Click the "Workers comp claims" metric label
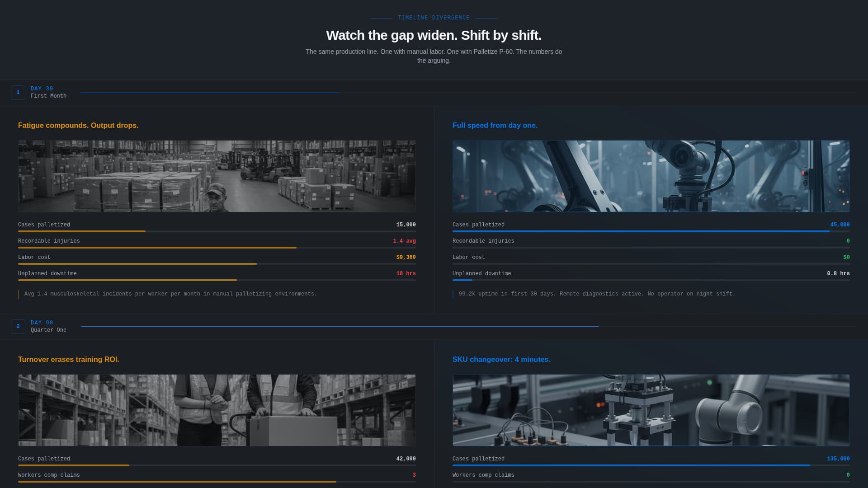This screenshot has height=488, width=868. (48, 475)
